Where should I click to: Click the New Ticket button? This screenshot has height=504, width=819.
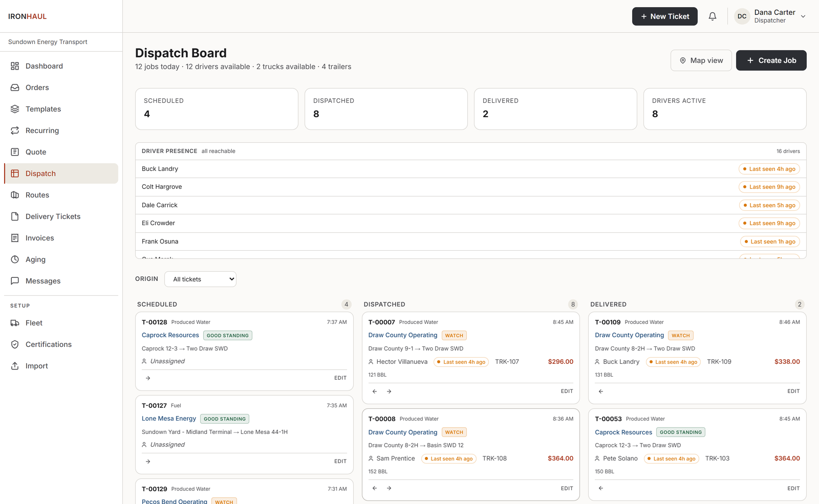(x=664, y=16)
